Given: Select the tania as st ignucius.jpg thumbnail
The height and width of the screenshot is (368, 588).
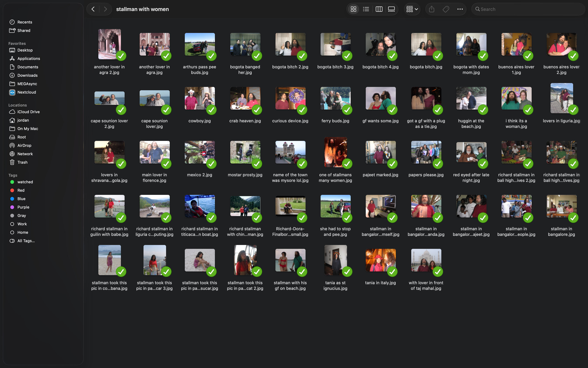Looking at the screenshot, I should tap(335, 260).
